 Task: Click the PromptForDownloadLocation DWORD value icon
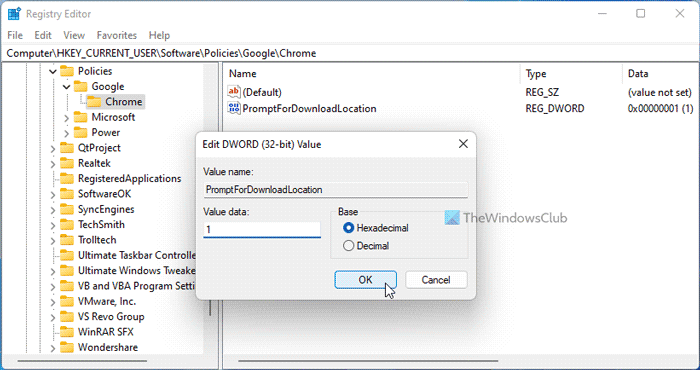tap(234, 108)
